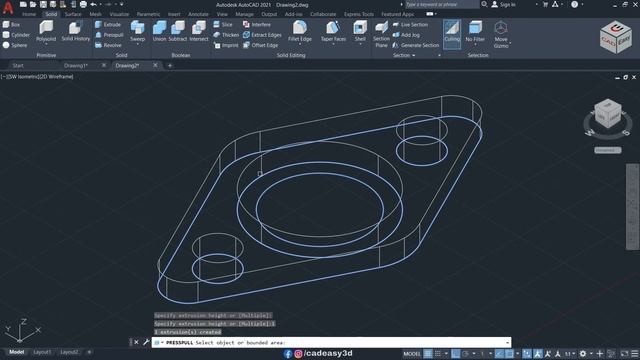This screenshot has height=360, width=640.
Task: Type in the keyword search box
Action: pyautogui.click(x=442, y=4)
